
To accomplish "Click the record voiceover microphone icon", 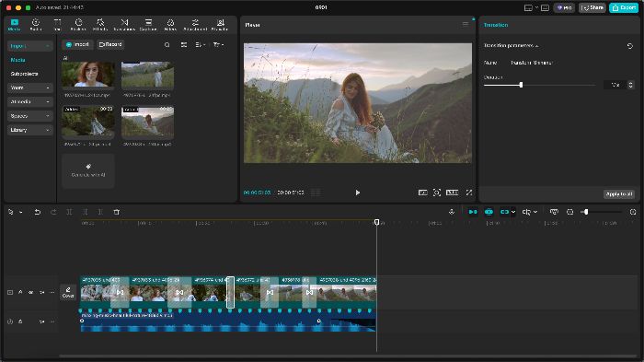I will click(452, 212).
